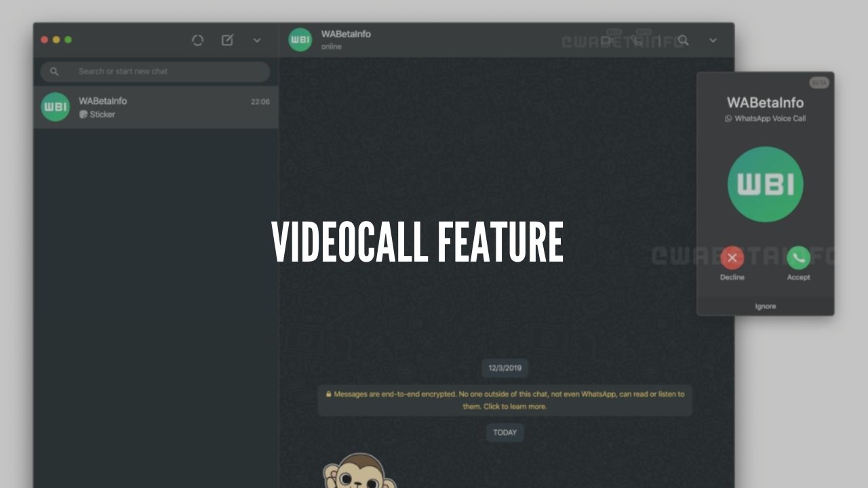
Task: Open the Status view icon
Action: pyautogui.click(x=197, y=40)
